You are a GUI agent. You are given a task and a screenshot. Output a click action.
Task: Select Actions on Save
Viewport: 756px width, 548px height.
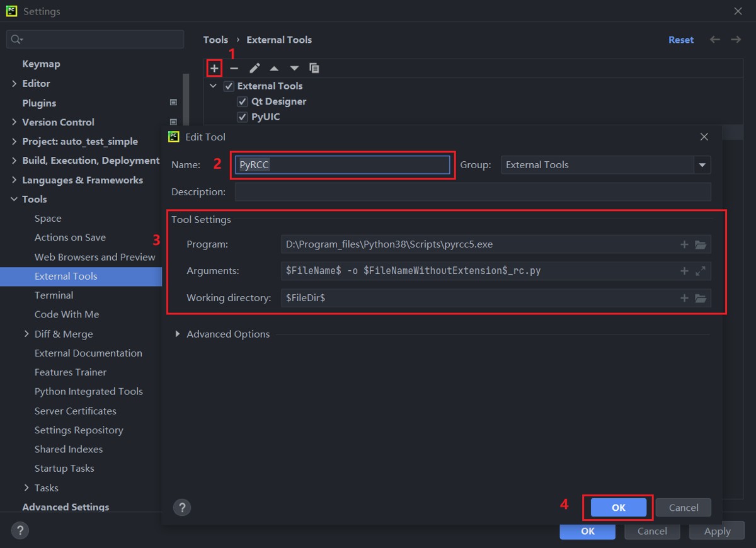tap(70, 237)
